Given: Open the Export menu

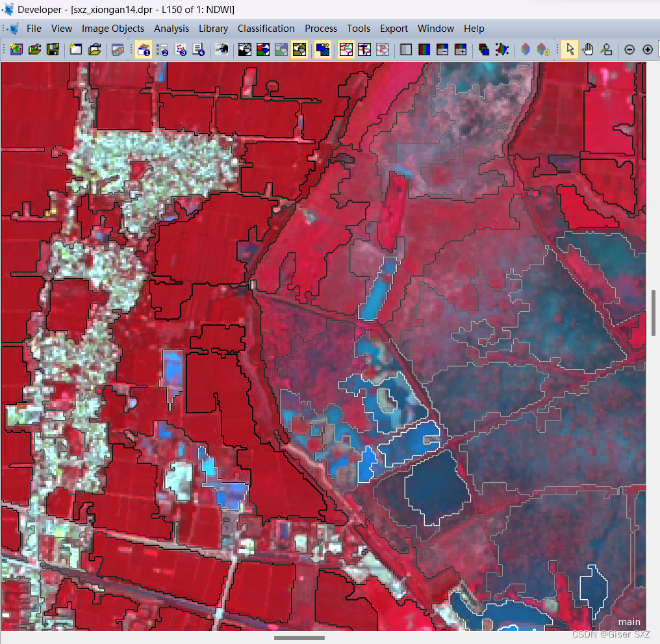Looking at the screenshot, I should 394,29.
